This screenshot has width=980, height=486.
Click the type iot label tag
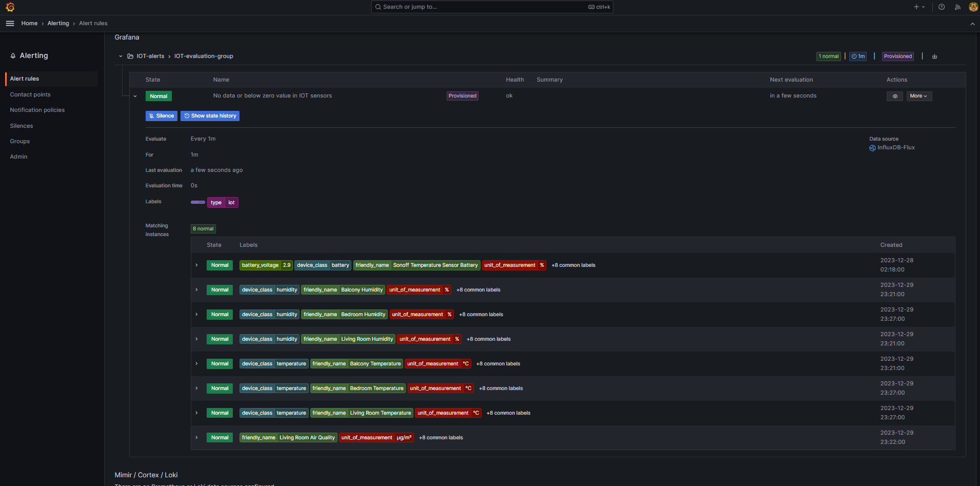pyautogui.click(x=223, y=203)
